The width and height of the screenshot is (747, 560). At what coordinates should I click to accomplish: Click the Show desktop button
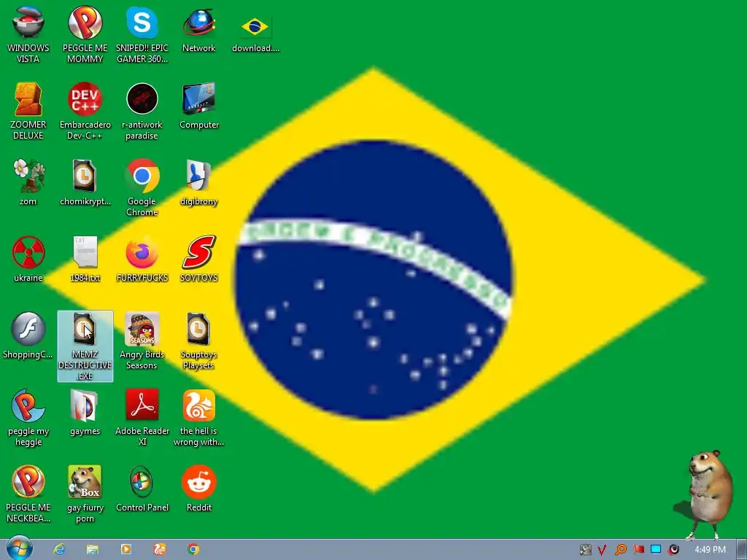742,550
